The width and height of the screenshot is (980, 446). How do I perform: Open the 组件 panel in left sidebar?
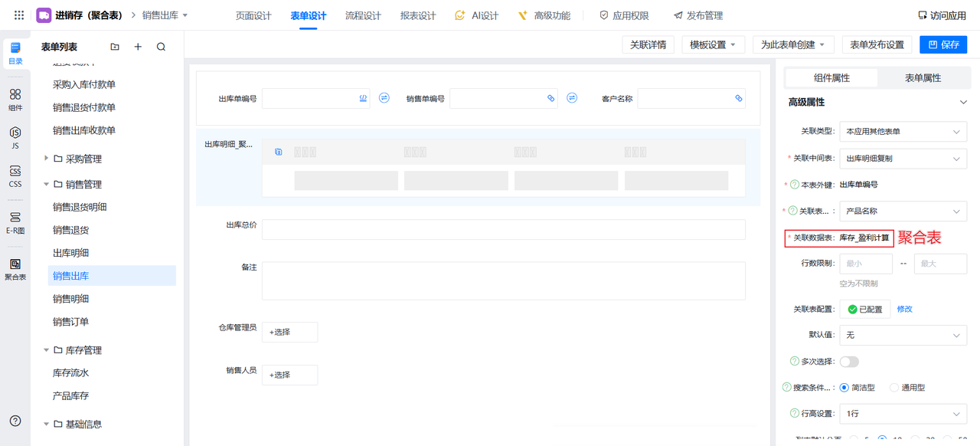tap(15, 99)
